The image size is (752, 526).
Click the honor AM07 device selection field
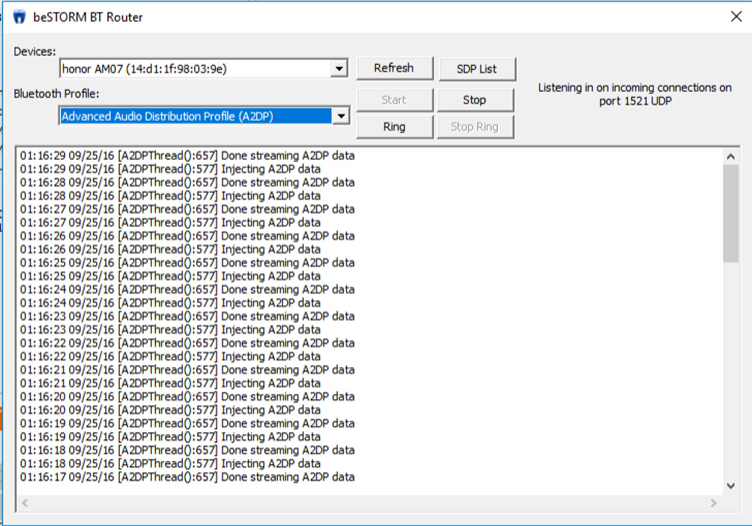tap(194, 69)
